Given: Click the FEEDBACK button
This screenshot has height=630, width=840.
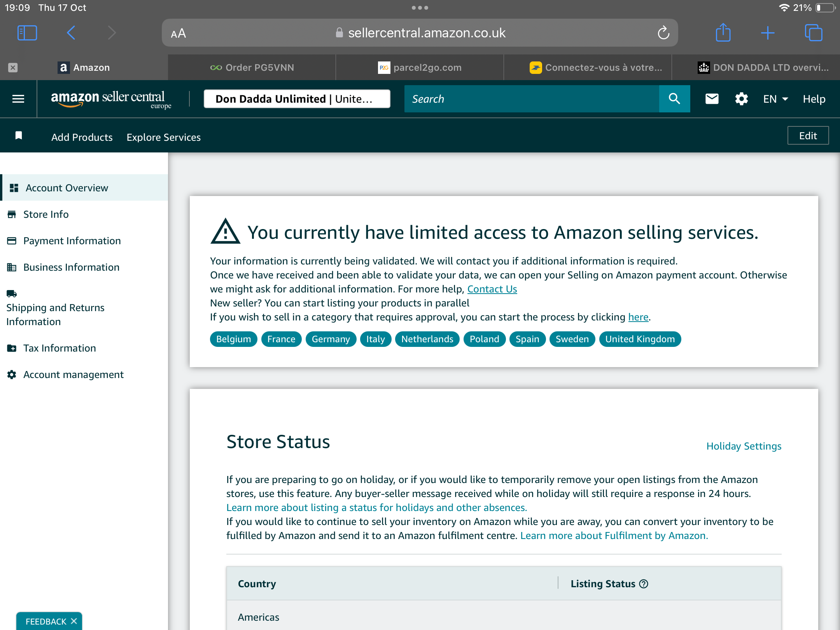Looking at the screenshot, I should 46,621.
